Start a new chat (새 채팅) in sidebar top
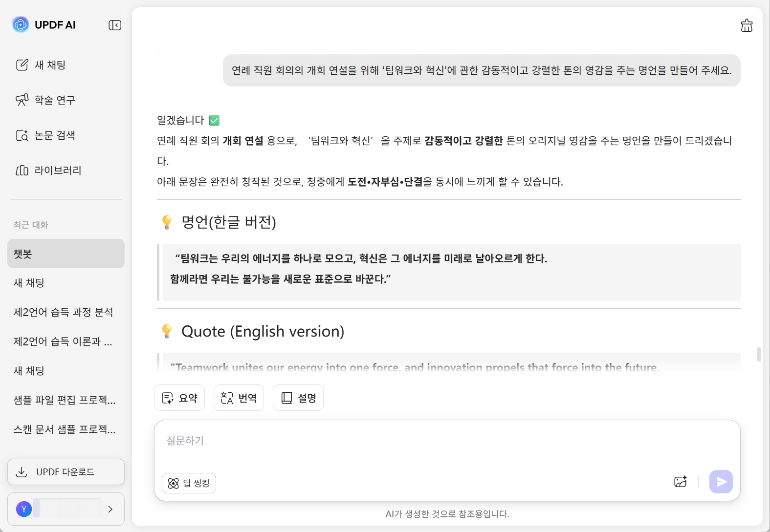 (41, 65)
